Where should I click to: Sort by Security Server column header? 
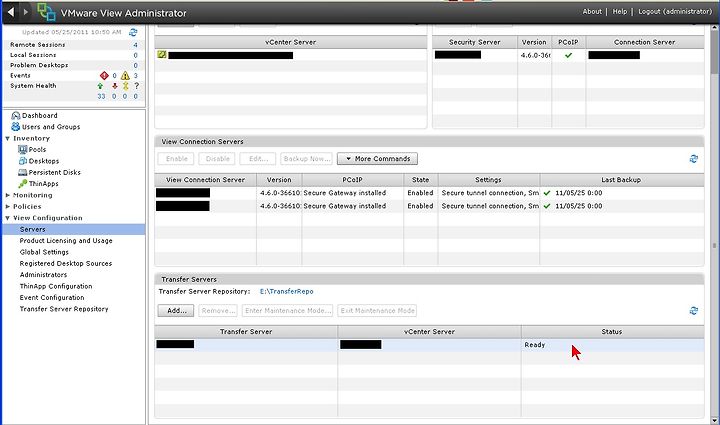(x=474, y=42)
